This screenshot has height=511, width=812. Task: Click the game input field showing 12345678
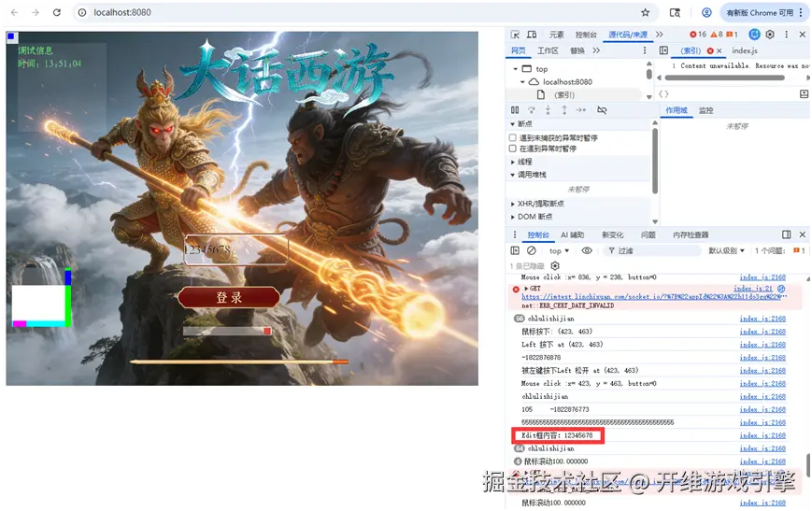tap(235, 249)
